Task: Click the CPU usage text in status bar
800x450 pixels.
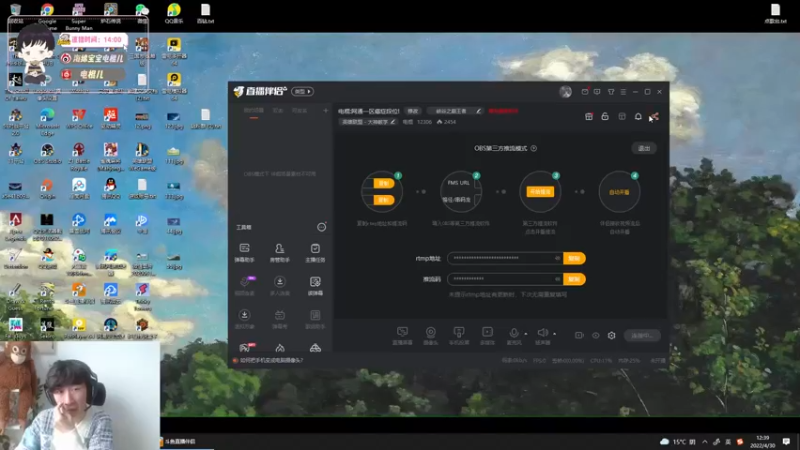Action: [x=601, y=361]
